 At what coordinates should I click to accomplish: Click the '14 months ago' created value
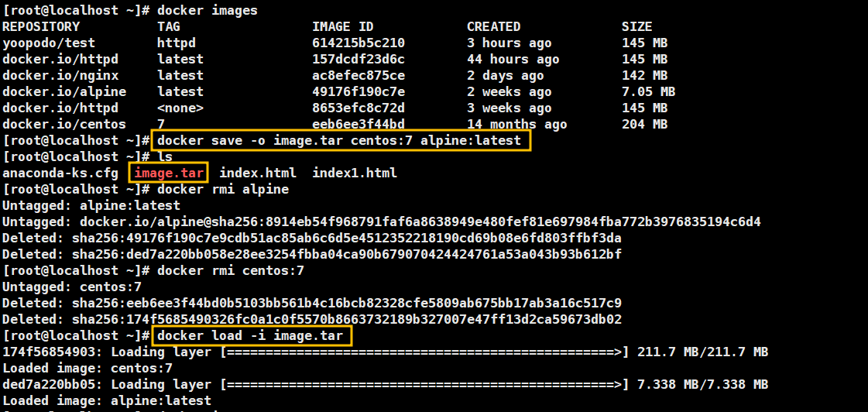click(517, 125)
